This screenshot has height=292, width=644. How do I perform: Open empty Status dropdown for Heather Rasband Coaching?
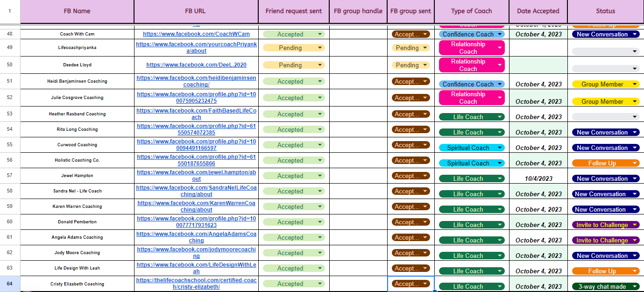[x=606, y=117]
